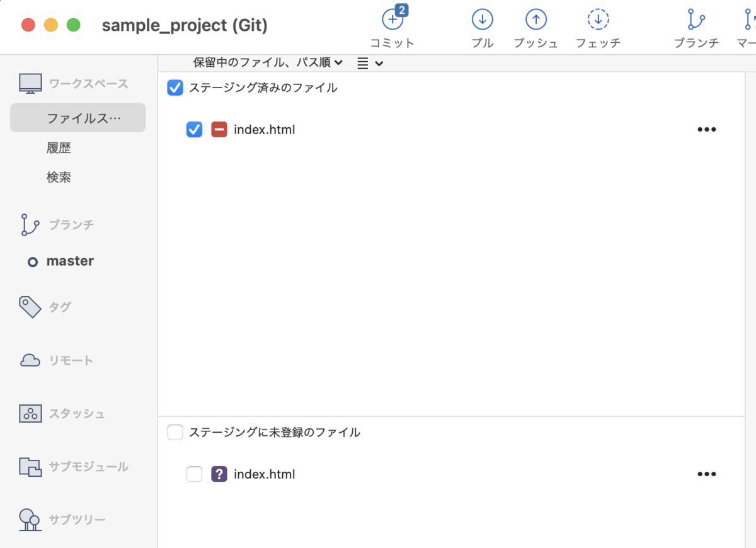Open more options for unstaged index.html
This screenshot has height=548, width=756.
point(707,474)
